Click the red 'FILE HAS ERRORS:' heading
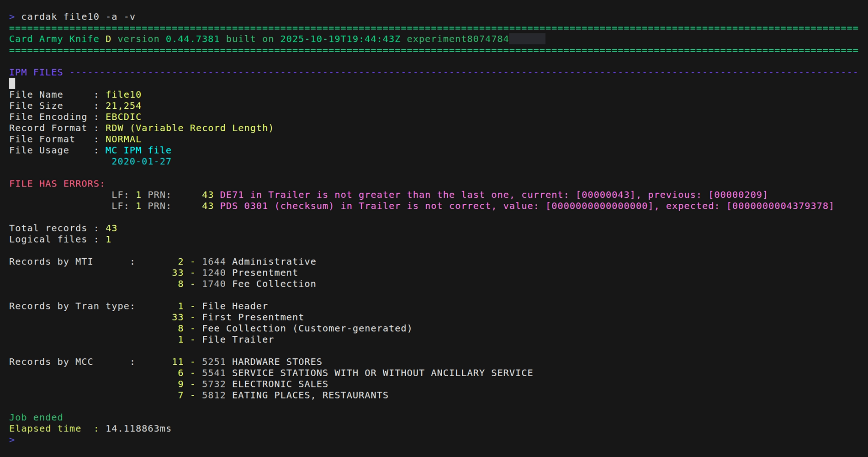The height and width of the screenshot is (457, 868). coord(57,184)
